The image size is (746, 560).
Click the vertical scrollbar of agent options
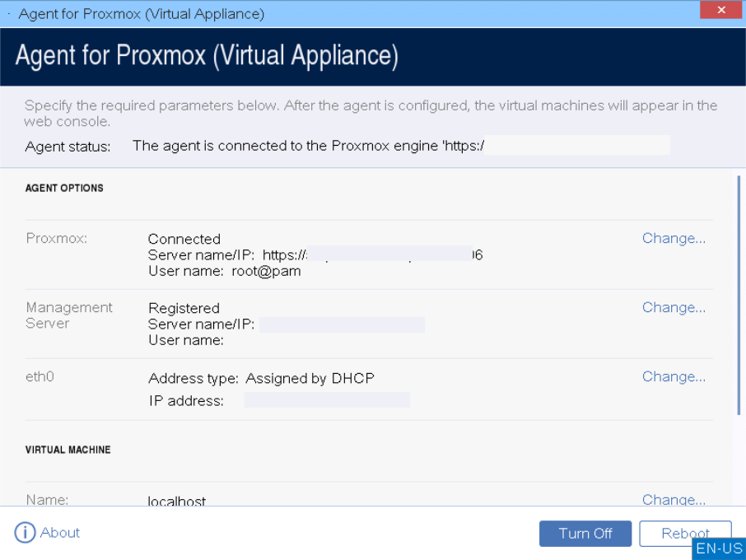pyautogui.click(x=739, y=295)
